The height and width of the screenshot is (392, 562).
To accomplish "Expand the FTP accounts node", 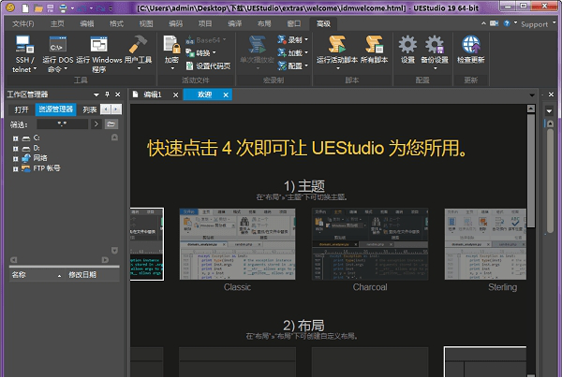I will 15,168.
